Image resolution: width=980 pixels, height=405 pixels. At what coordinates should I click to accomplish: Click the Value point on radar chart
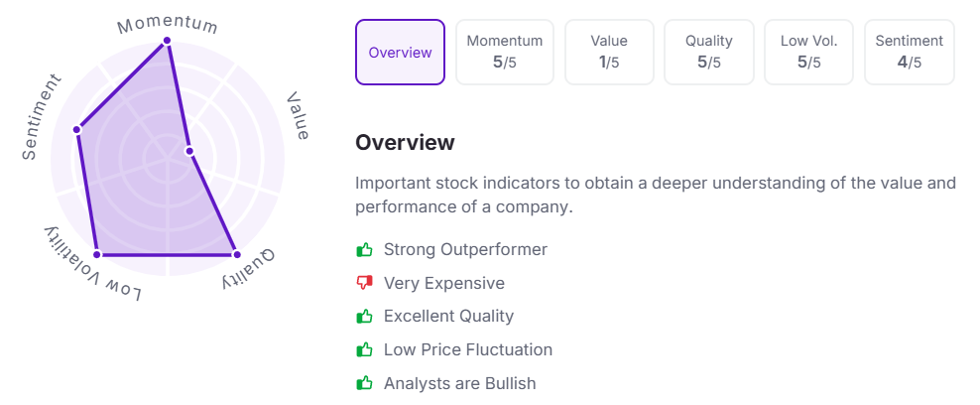[189, 152]
